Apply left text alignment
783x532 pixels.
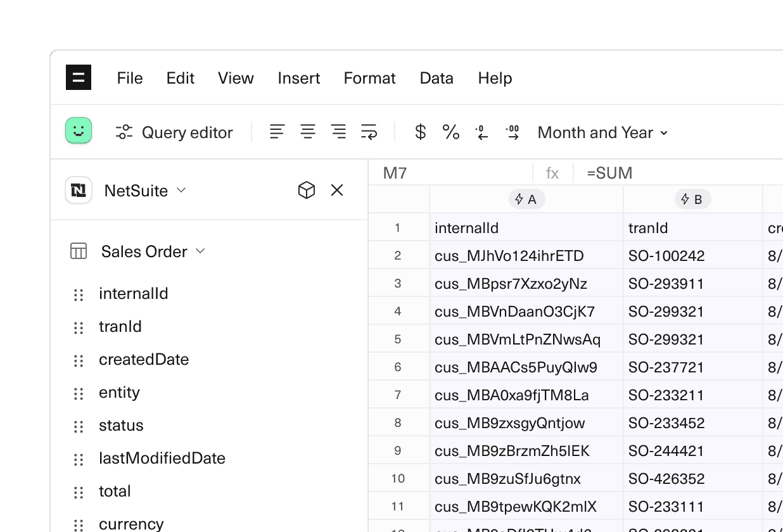[x=277, y=132]
